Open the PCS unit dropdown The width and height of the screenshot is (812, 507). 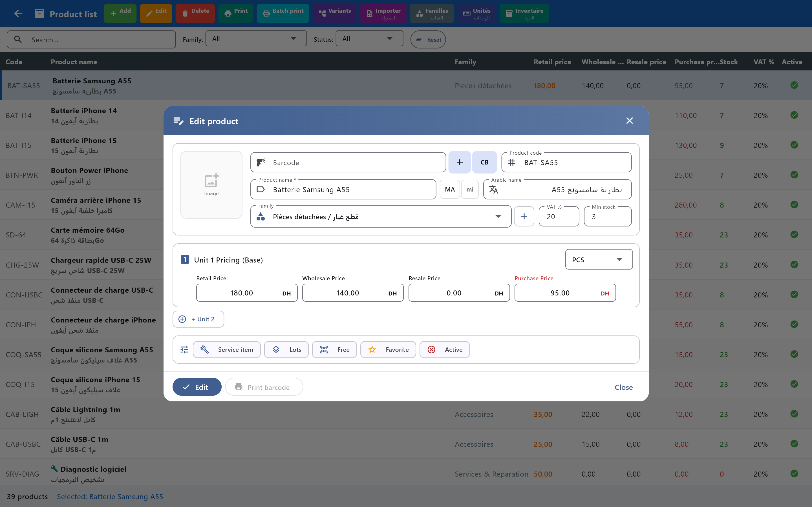[x=599, y=259]
